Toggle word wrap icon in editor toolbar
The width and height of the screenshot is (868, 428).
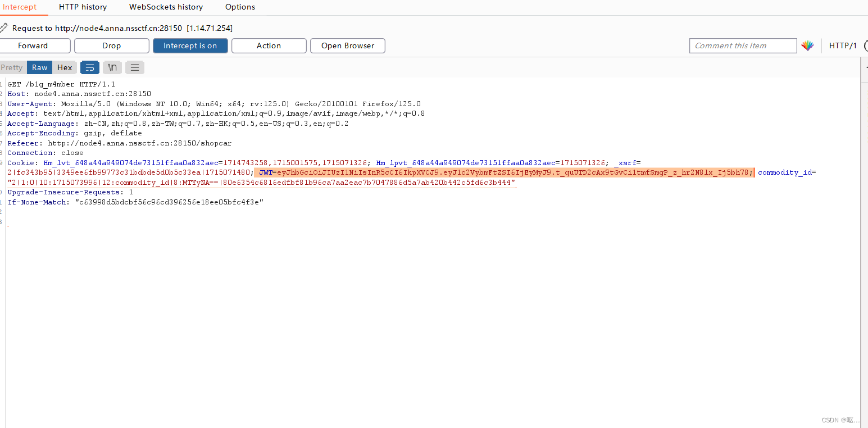pyautogui.click(x=90, y=67)
